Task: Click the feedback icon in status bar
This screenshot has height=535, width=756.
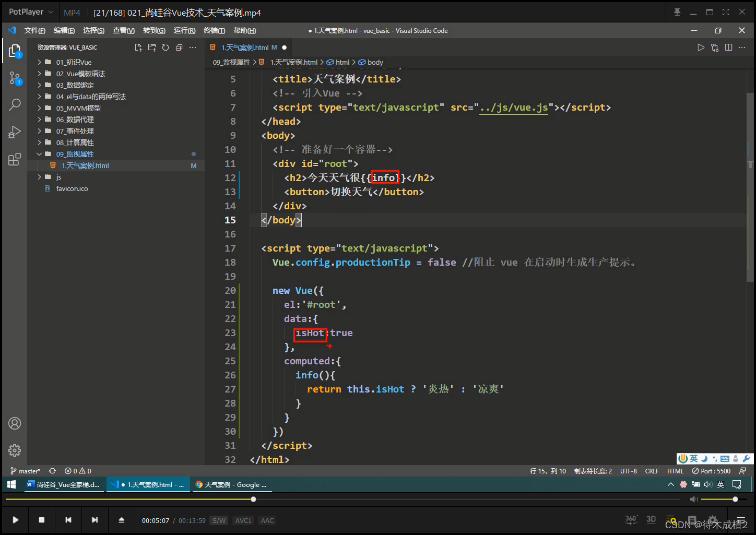Action: pyautogui.click(x=742, y=471)
